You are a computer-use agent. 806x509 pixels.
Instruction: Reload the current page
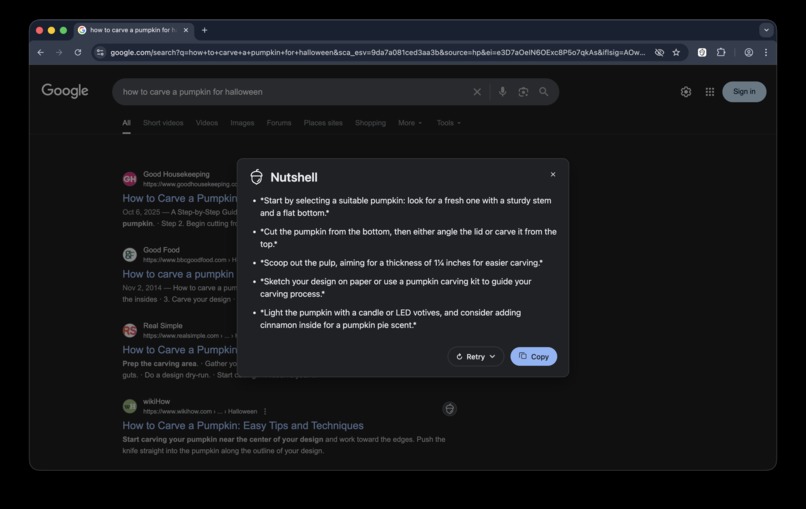[78, 52]
